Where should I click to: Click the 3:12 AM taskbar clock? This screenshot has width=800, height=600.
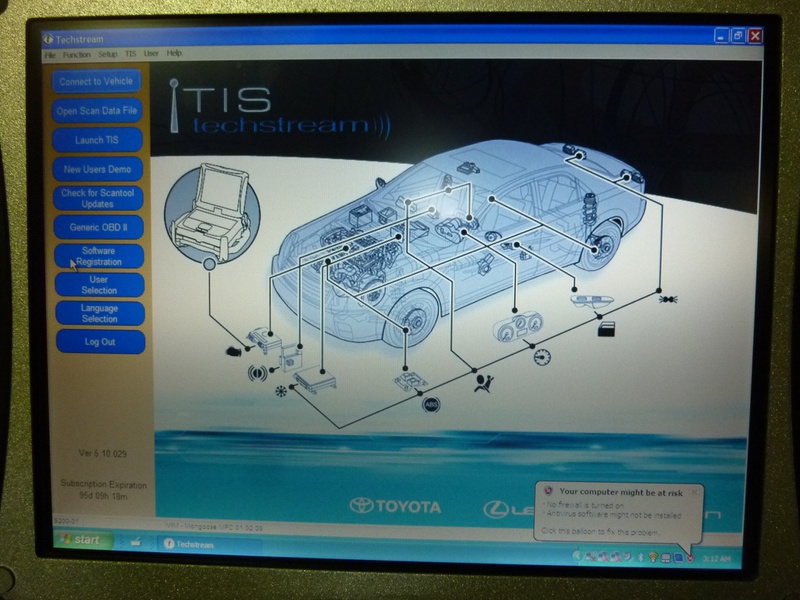click(x=716, y=559)
